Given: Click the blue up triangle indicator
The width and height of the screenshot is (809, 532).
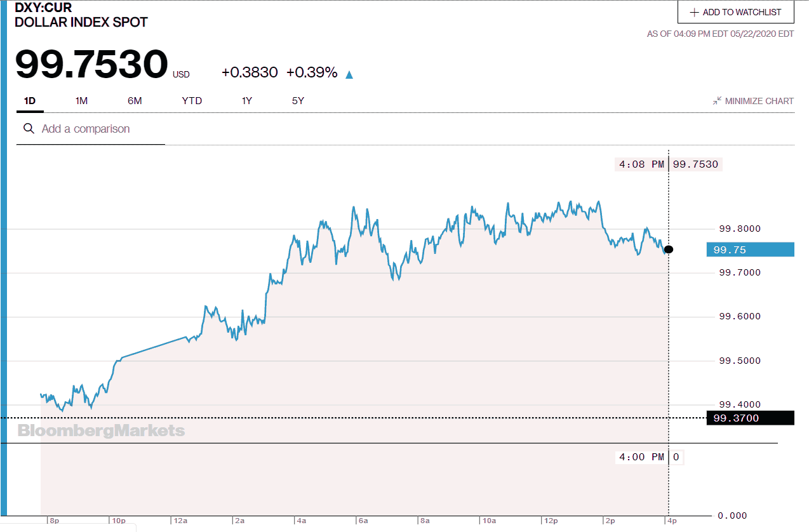Looking at the screenshot, I should pos(349,74).
